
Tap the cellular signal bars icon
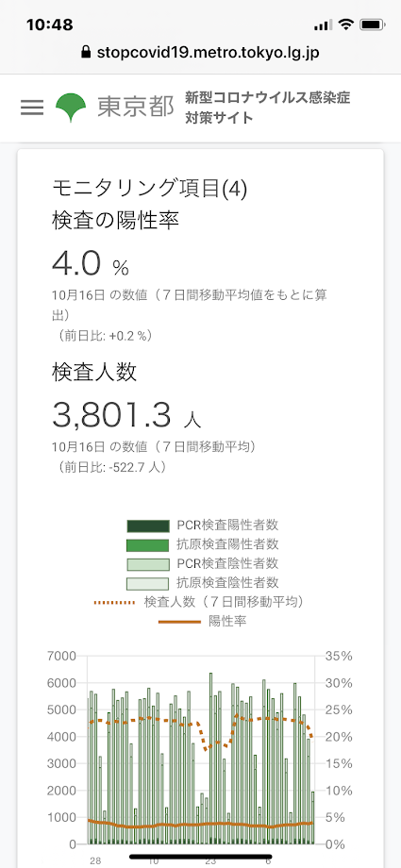[x=323, y=25]
